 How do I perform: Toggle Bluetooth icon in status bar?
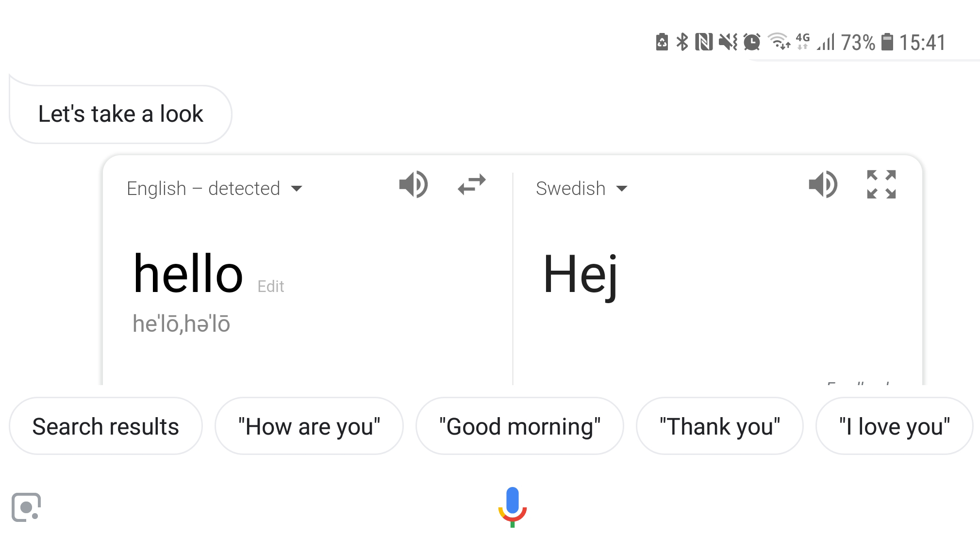click(x=682, y=42)
